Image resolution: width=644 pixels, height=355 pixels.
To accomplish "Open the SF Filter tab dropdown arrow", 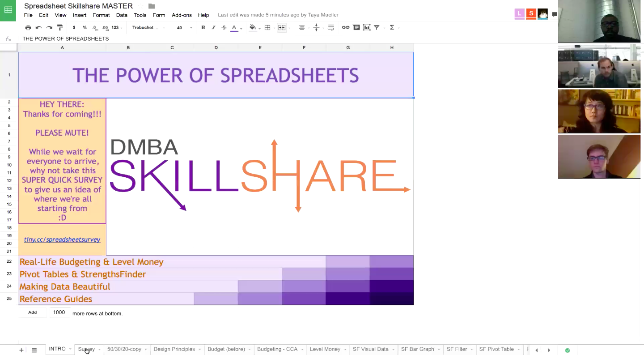I will coord(471,349).
